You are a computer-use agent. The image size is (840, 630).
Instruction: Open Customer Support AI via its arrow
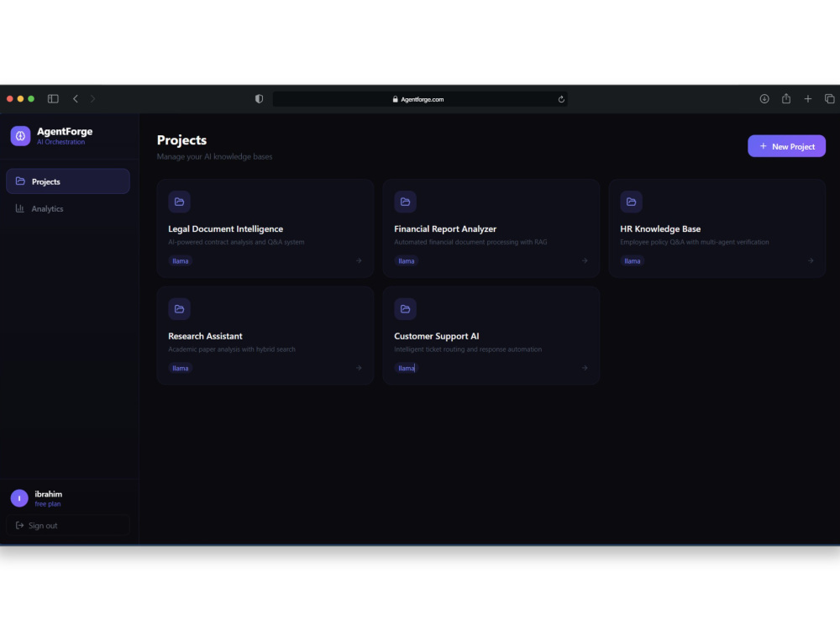[x=585, y=368]
